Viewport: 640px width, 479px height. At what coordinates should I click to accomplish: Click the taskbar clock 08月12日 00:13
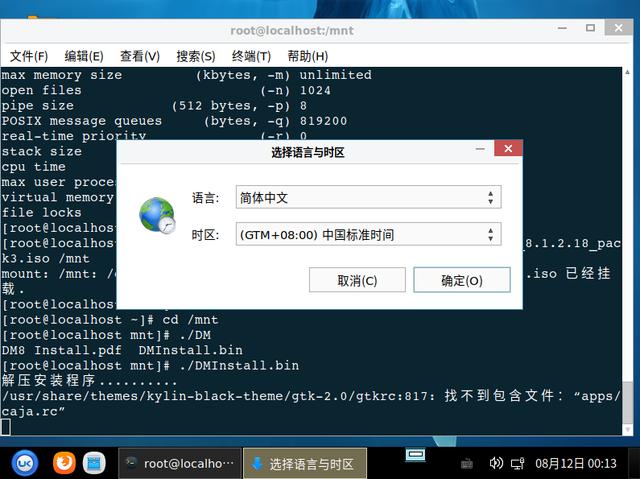coord(576,463)
